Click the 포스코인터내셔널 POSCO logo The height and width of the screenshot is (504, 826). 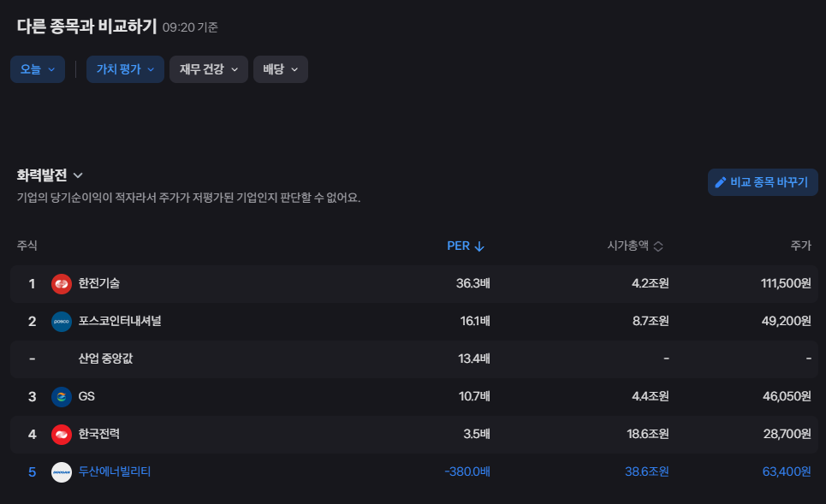62,321
